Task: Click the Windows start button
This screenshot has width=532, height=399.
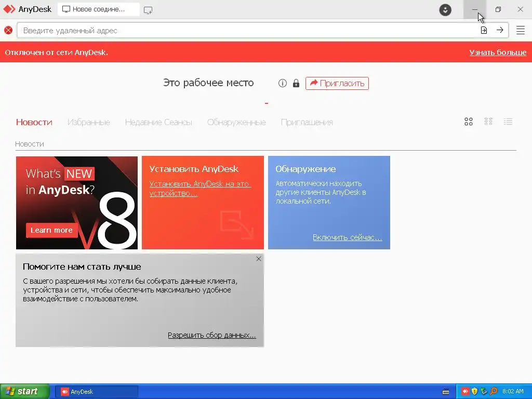Action: (x=25, y=391)
